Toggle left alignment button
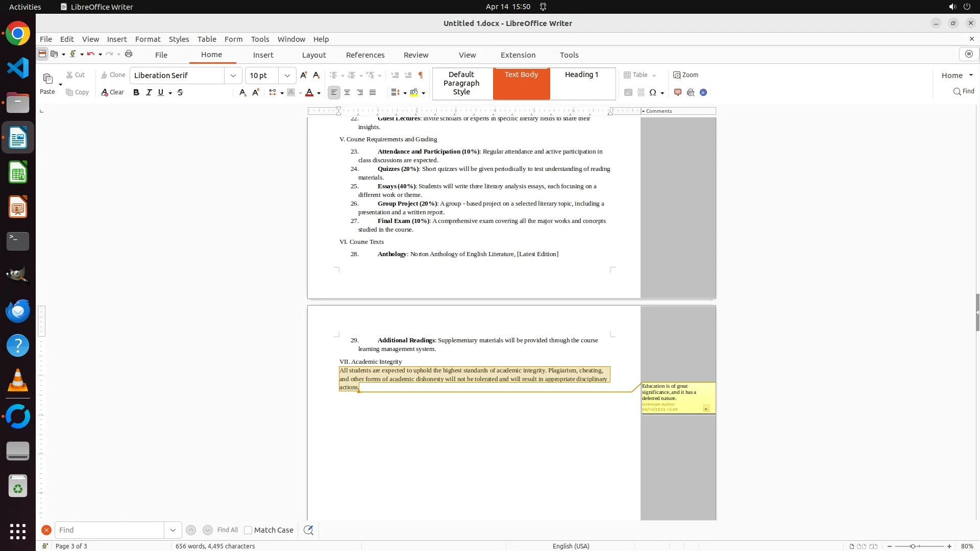 pos(334,92)
